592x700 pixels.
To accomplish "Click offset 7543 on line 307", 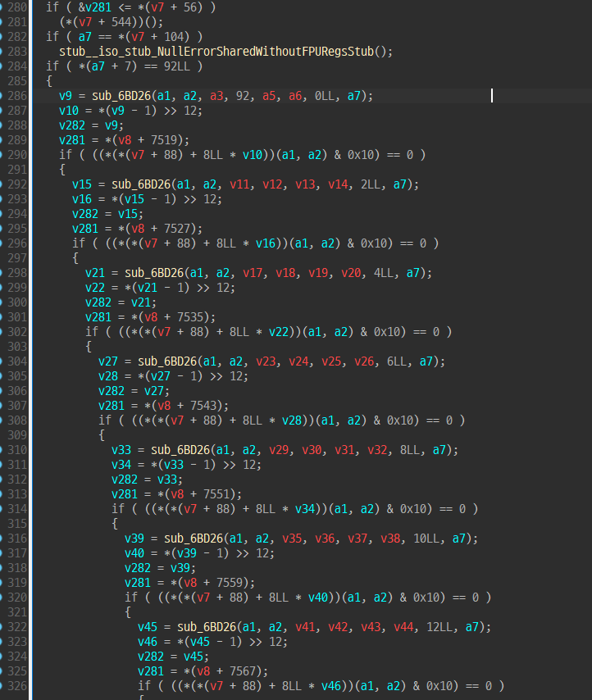I will tap(203, 406).
